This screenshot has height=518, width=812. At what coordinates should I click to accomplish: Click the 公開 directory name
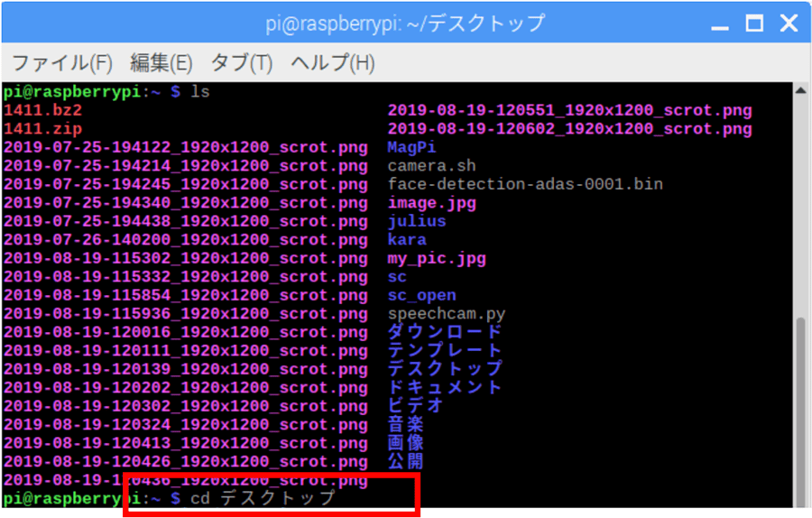click(x=405, y=461)
